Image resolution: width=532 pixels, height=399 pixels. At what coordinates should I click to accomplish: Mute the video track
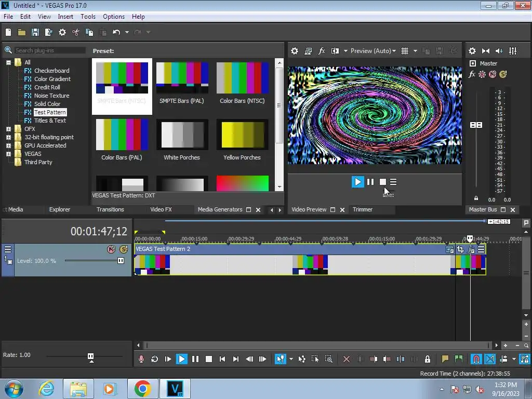(111, 249)
